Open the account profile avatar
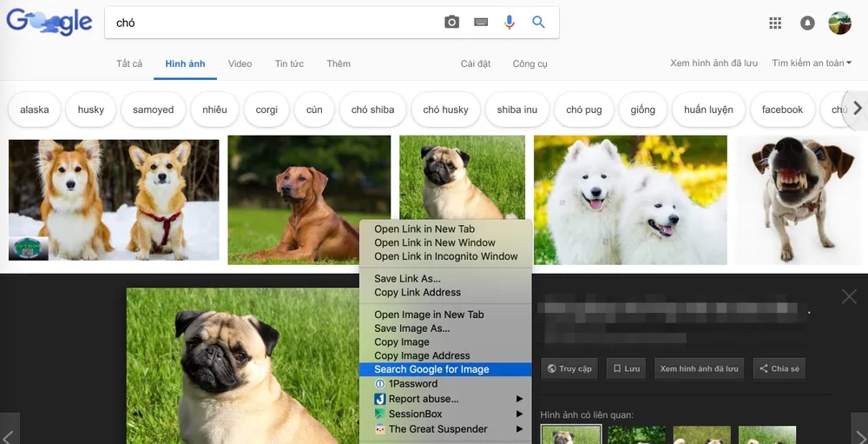 tap(839, 23)
